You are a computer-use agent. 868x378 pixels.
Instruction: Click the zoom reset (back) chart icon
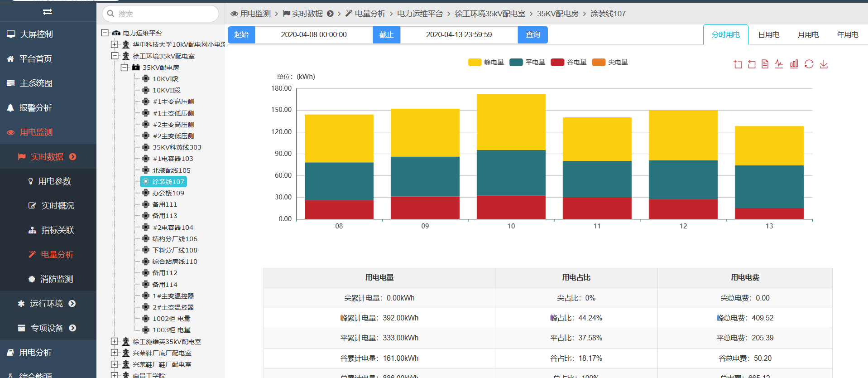[752, 64]
